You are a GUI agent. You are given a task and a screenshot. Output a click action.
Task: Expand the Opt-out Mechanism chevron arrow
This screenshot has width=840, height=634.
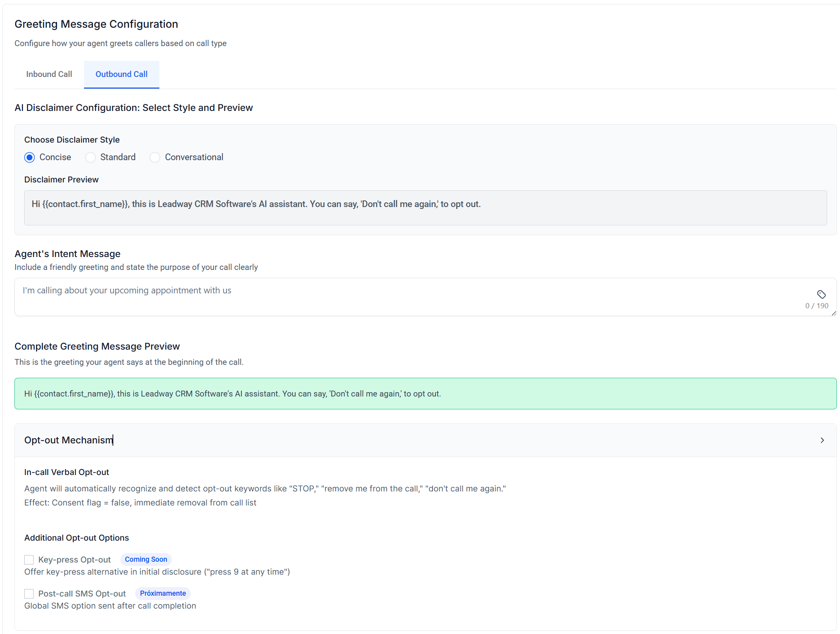[822, 440]
